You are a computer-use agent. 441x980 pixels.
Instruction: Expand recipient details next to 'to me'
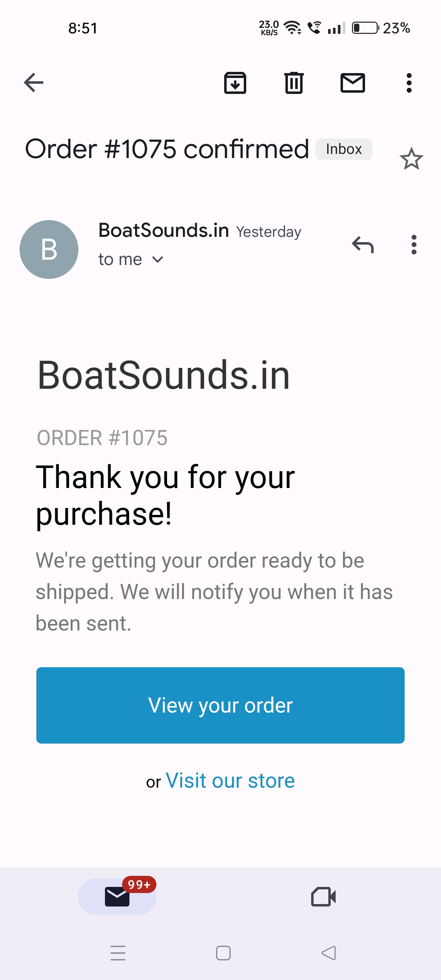click(158, 260)
